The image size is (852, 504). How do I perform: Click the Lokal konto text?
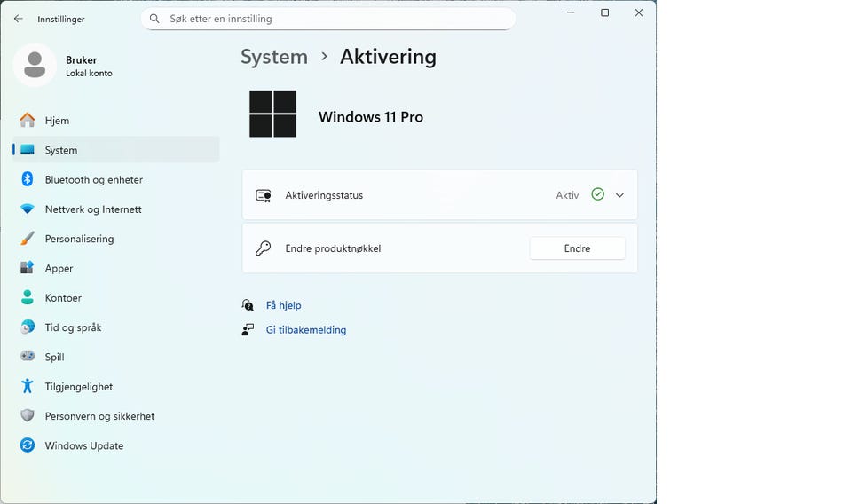pos(89,73)
